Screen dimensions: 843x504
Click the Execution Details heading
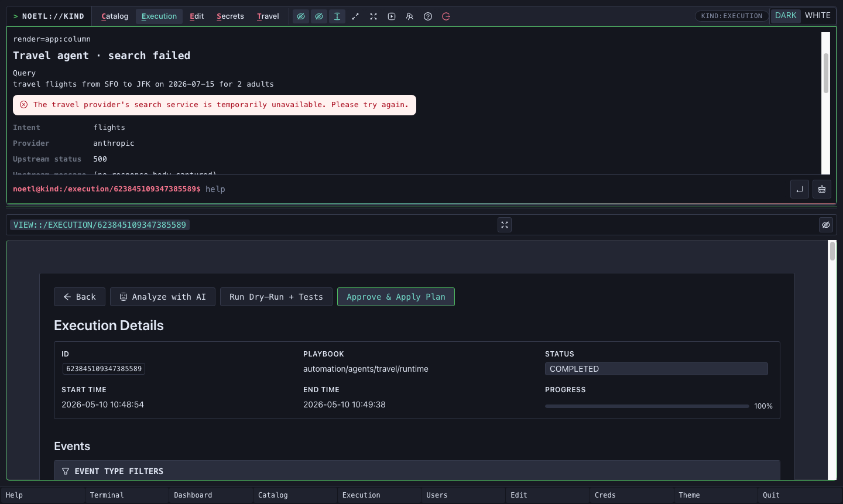[109, 325]
